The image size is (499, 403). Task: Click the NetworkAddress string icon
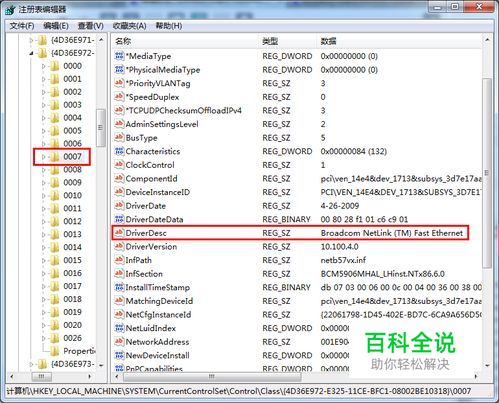(x=119, y=342)
